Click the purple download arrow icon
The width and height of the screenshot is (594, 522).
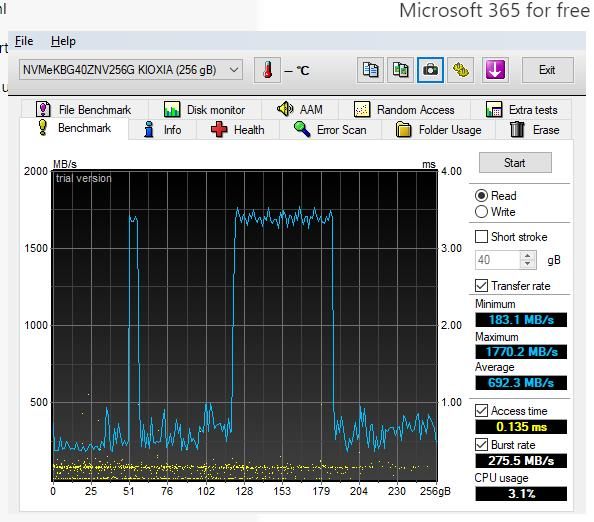pos(495,70)
